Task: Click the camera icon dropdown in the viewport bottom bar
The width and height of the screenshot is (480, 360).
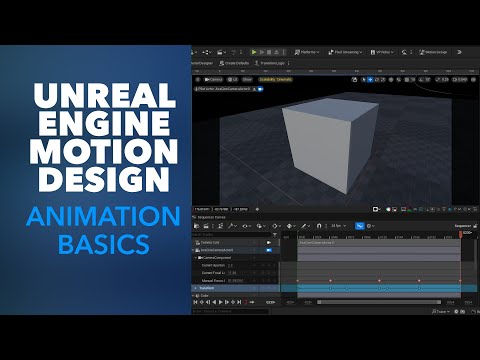Action: coord(376,209)
